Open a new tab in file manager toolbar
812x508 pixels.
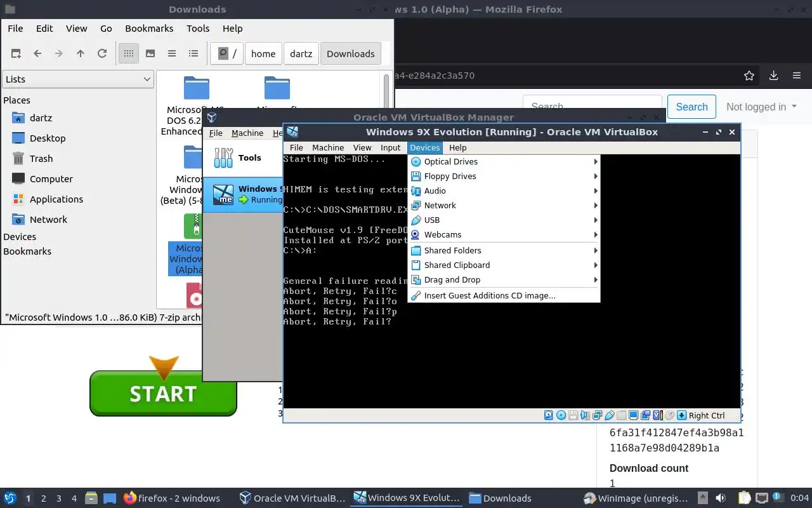(16, 54)
